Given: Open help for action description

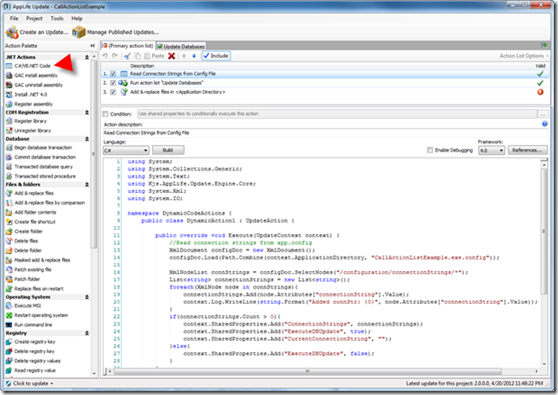Looking at the screenshot, I should [x=544, y=124].
